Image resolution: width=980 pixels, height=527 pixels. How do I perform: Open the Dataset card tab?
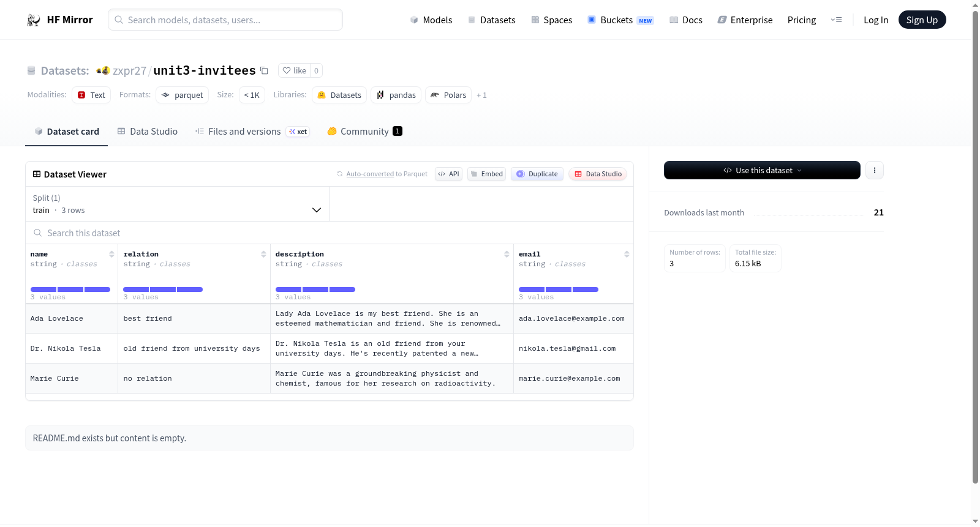66,132
